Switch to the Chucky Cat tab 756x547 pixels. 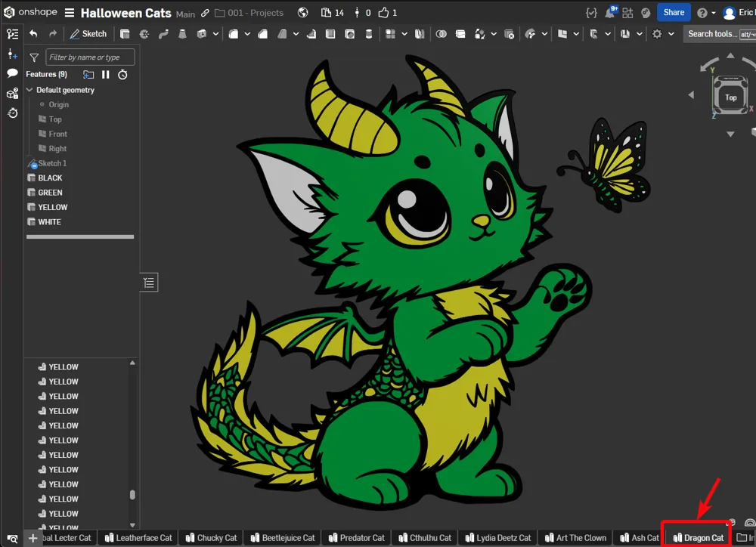pyautogui.click(x=212, y=538)
